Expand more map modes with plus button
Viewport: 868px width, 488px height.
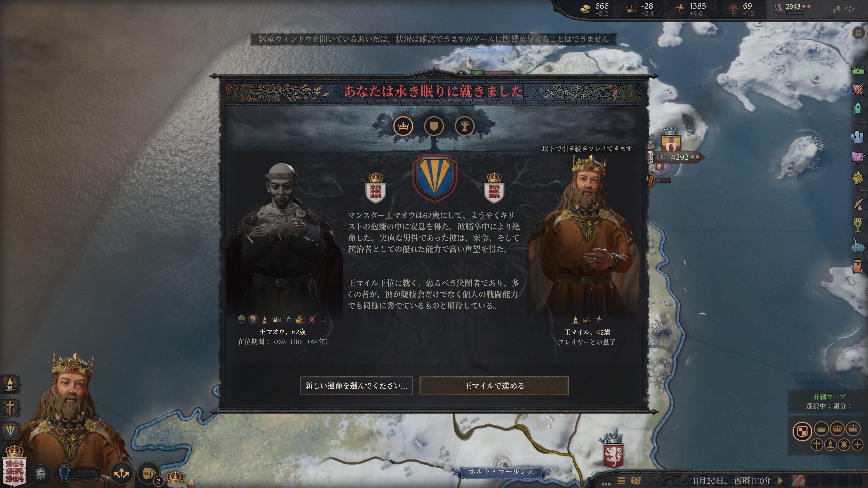click(858, 445)
